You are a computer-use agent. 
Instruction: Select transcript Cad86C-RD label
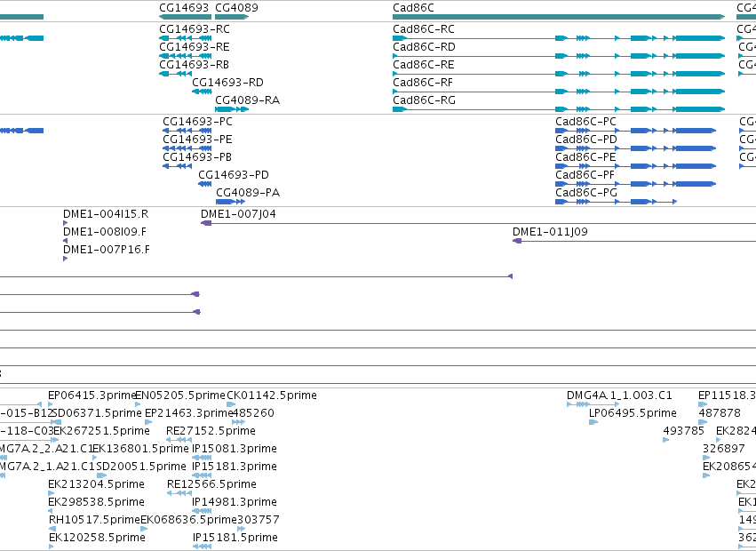[x=424, y=47]
